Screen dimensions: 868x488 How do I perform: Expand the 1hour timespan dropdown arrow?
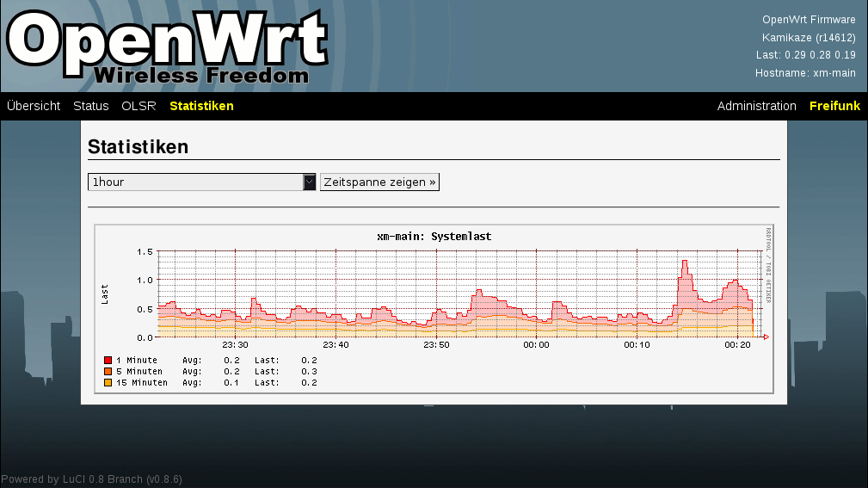point(310,182)
